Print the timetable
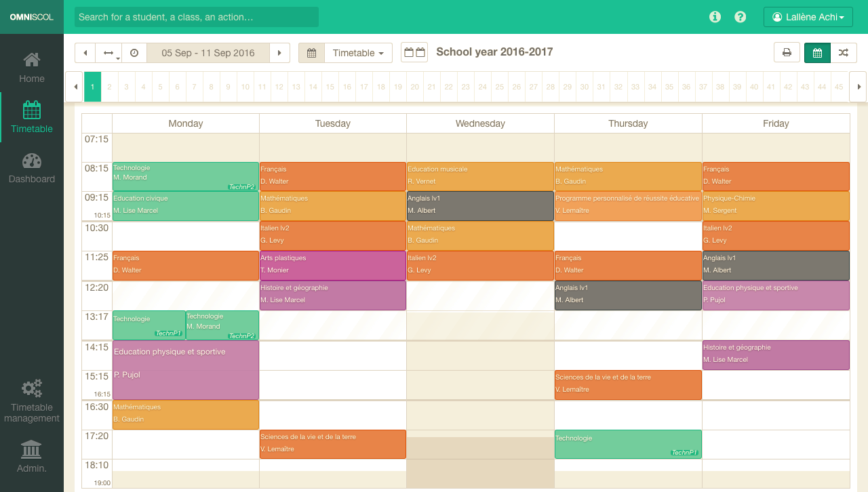The width and height of the screenshot is (868, 492). [x=787, y=52]
